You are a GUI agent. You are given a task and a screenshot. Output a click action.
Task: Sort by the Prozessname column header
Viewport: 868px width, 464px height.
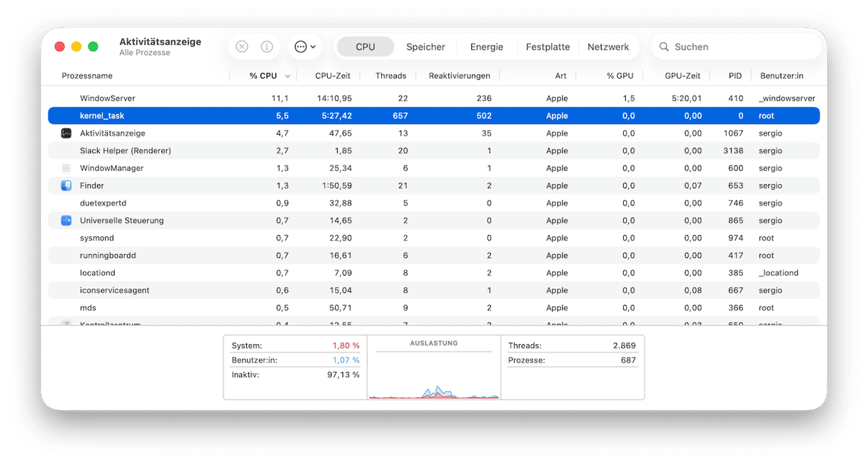coord(87,76)
